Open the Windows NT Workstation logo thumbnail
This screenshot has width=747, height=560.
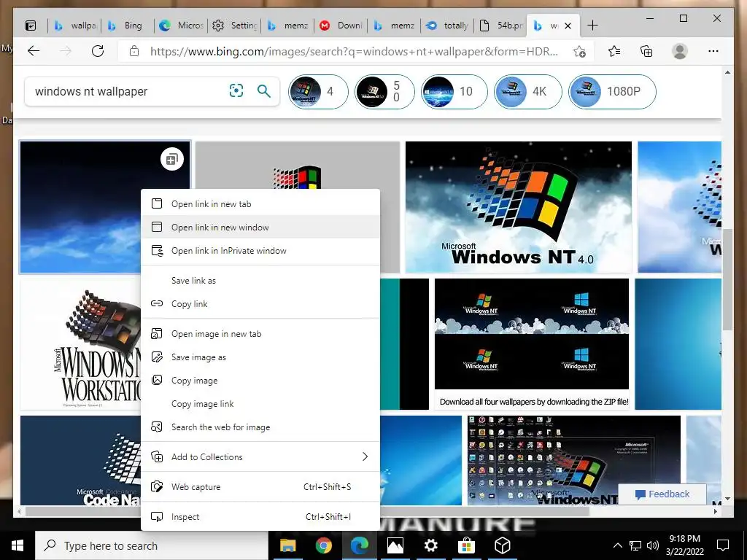pyautogui.click(x=80, y=344)
